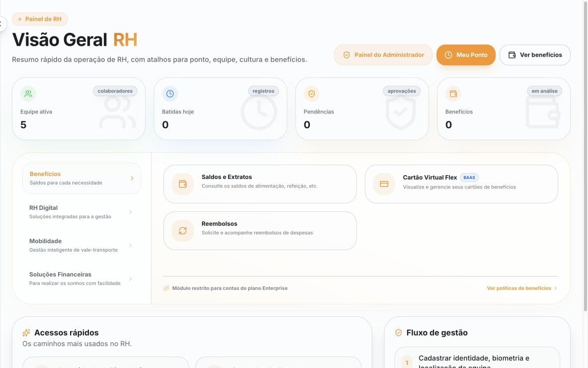Viewport: 588px width, 368px height.
Task: Click the Fluxo de gestão heading
Action: tap(437, 333)
